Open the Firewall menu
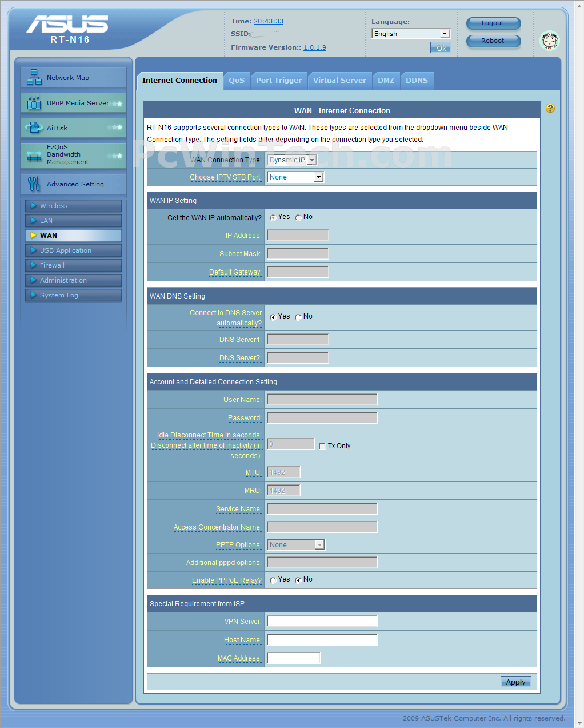Image resolution: width=584 pixels, height=728 pixels. click(73, 265)
